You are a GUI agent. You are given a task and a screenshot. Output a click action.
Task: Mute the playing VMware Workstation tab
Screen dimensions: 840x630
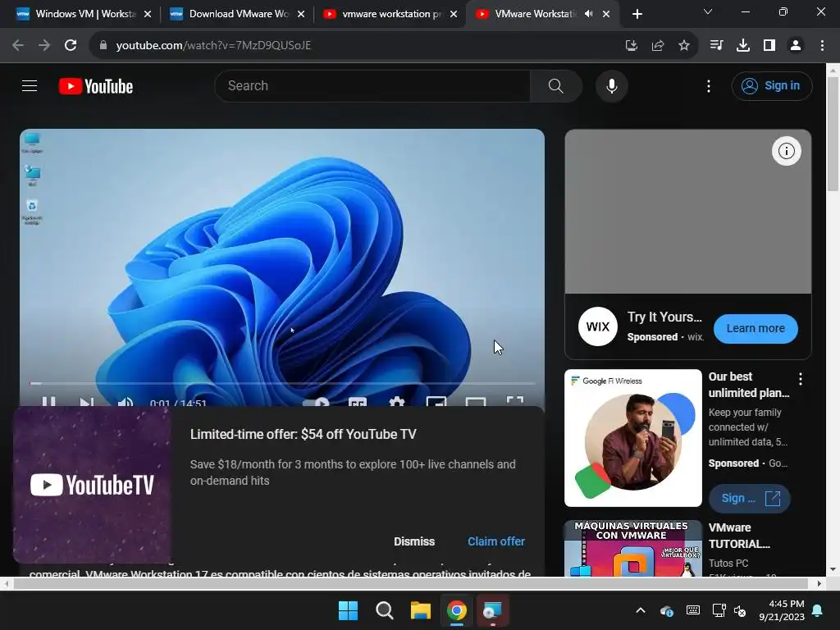click(588, 14)
